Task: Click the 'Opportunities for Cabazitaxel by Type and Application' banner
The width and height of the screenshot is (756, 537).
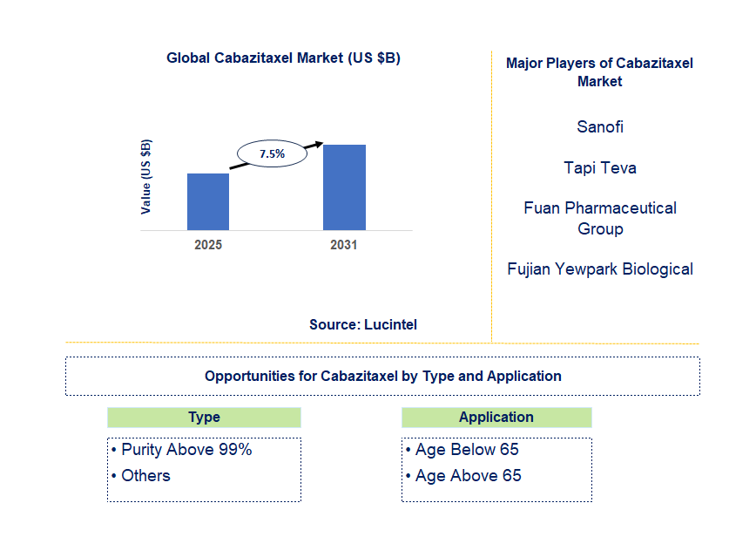Action: [x=383, y=376]
